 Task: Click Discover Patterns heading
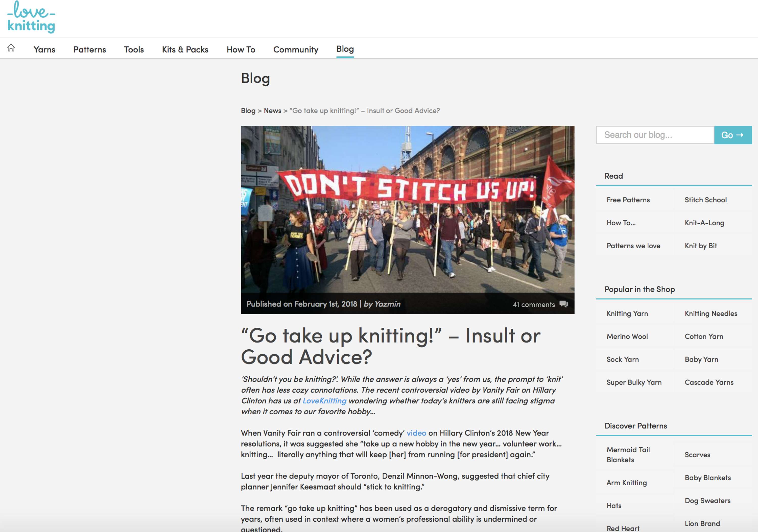tap(635, 426)
